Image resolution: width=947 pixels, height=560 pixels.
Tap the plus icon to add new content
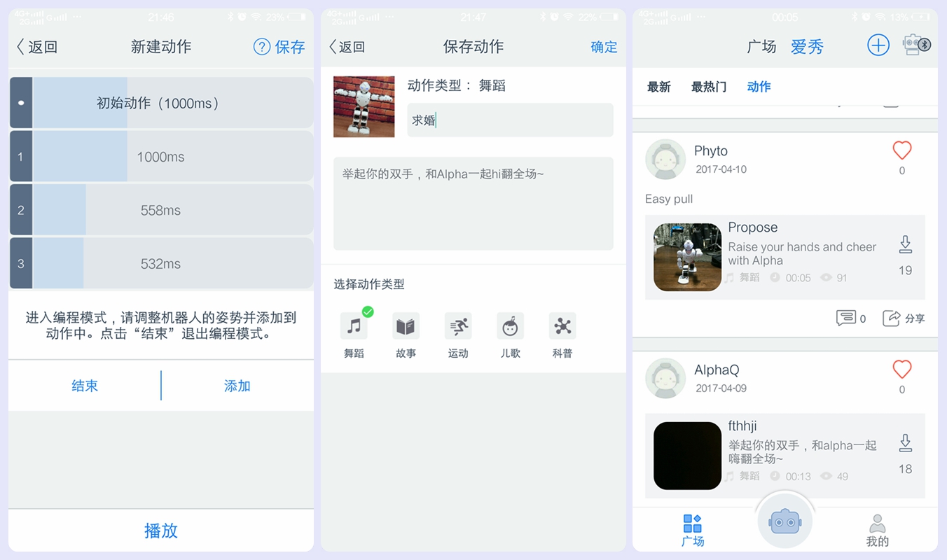tap(878, 45)
